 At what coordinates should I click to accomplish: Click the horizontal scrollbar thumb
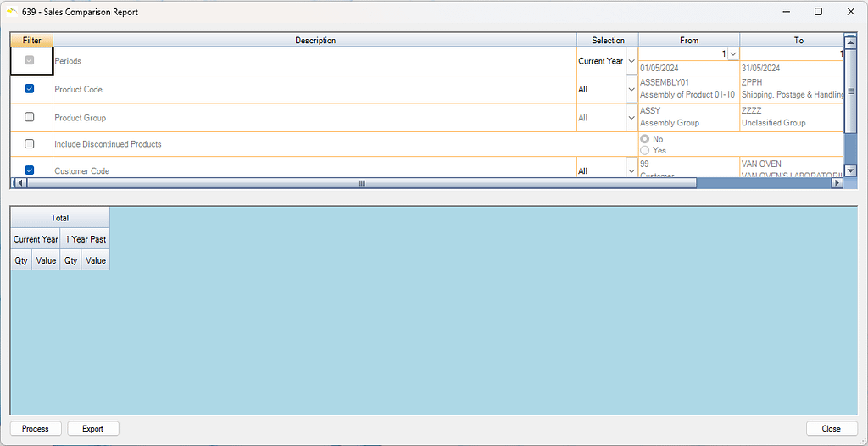[x=362, y=183]
